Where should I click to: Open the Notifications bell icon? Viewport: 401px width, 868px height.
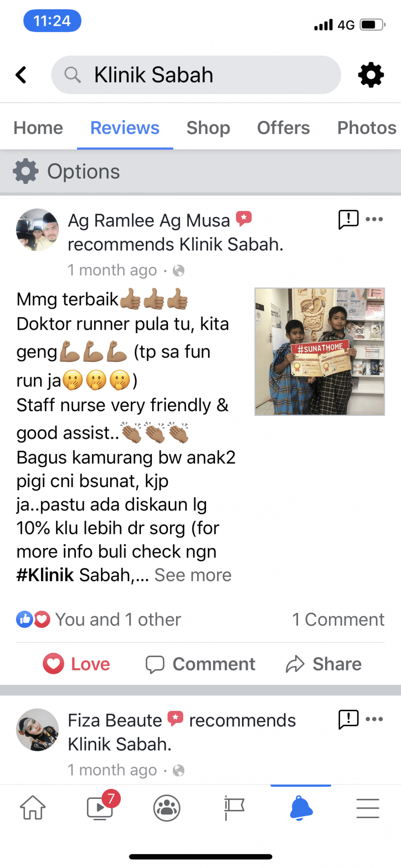pyautogui.click(x=301, y=807)
